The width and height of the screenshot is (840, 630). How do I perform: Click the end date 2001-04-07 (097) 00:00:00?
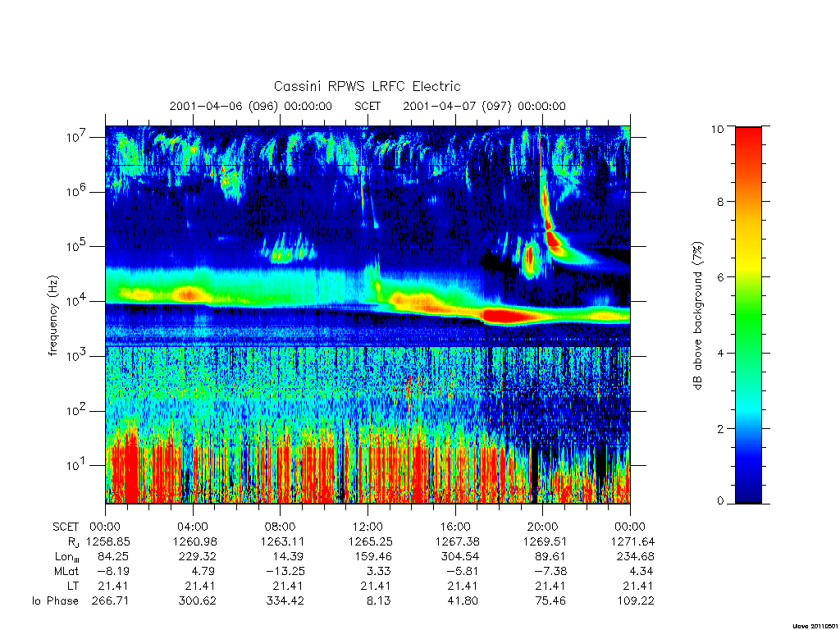[x=484, y=106]
